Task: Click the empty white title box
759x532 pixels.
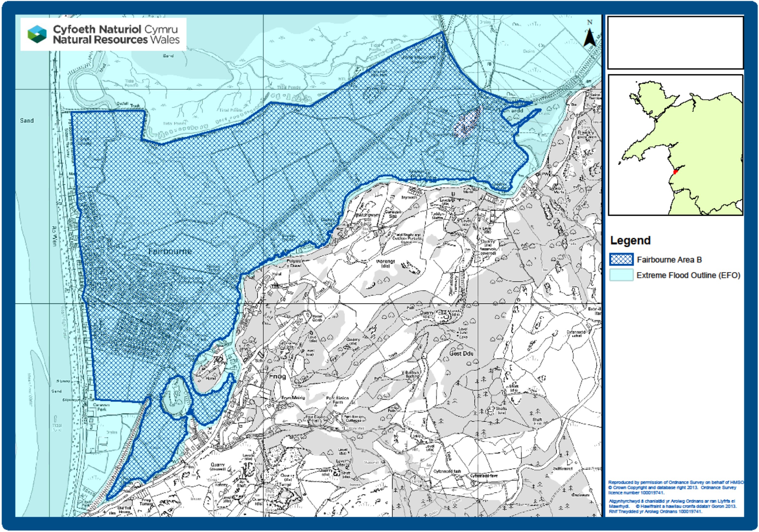Action: pos(675,43)
